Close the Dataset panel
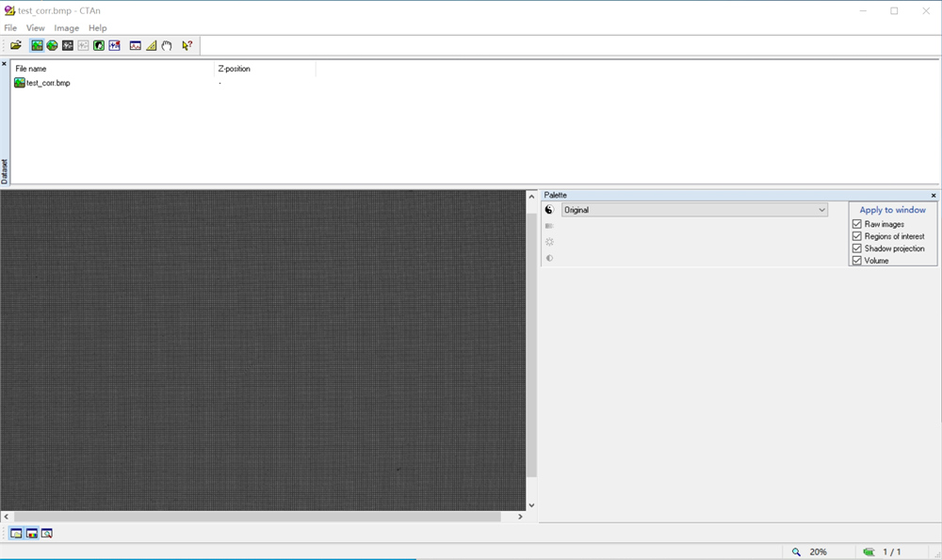Viewport: 942px width, 560px height. 4,64
